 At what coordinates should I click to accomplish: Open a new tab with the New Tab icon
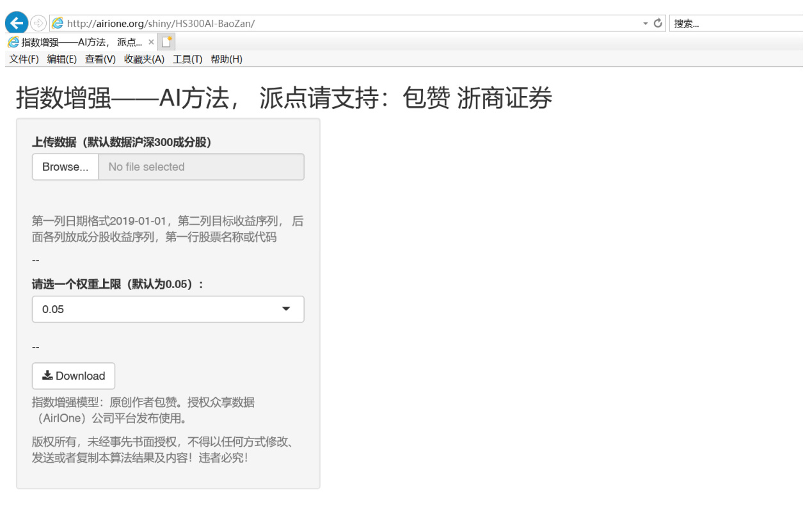pyautogui.click(x=166, y=40)
